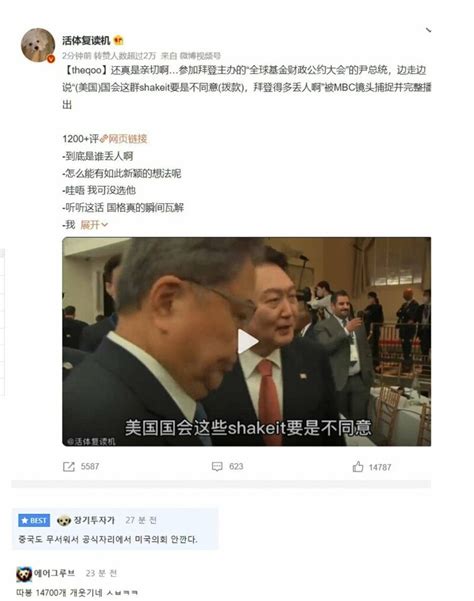The image size is (474, 601).
Task: Click the chevron at post's top right
Action: coord(428,30)
